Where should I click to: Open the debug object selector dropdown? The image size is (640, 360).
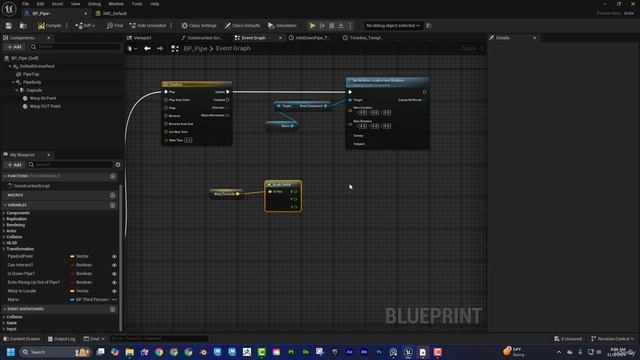tap(393, 25)
